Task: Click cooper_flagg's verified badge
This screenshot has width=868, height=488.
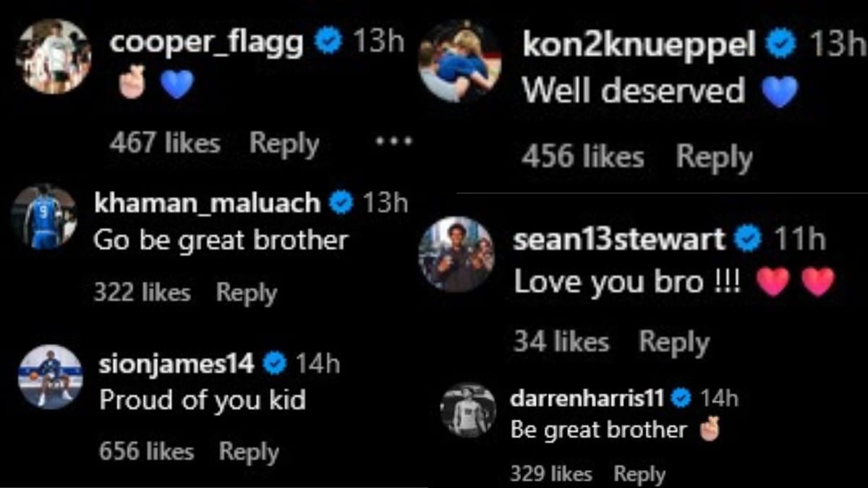Action: pyautogui.click(x=329, y=43)
